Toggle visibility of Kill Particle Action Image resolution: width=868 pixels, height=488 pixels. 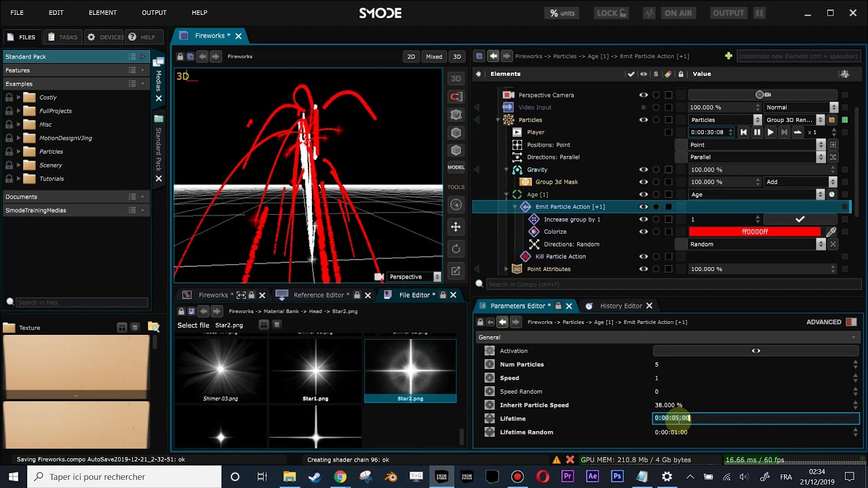[x=644, y=256]
